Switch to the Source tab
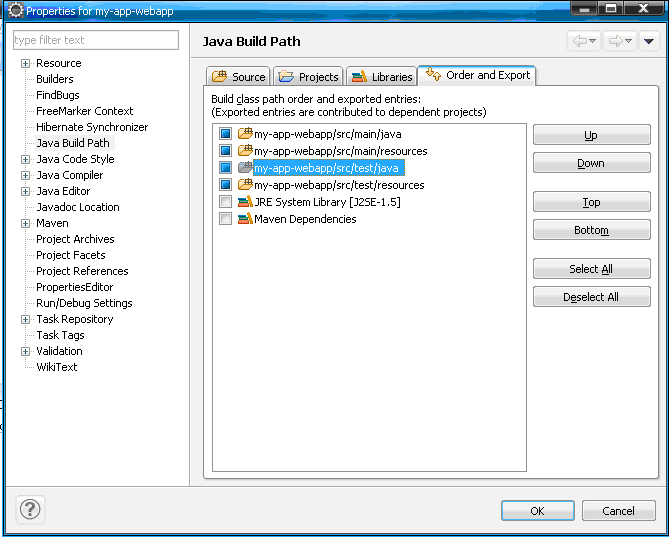 [239, 76]
